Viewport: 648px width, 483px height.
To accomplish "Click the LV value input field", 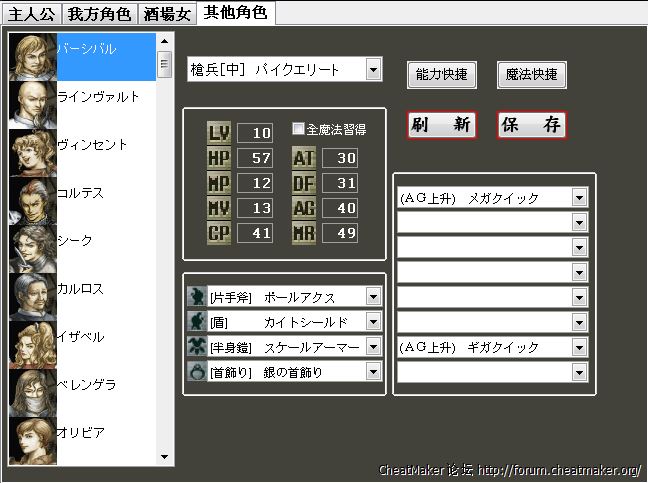I will [x=254, y=133].
